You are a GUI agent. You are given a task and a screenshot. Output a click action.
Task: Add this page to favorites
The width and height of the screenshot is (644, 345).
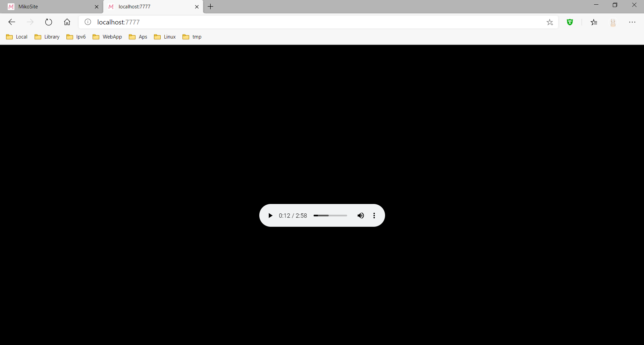point(550,22)
